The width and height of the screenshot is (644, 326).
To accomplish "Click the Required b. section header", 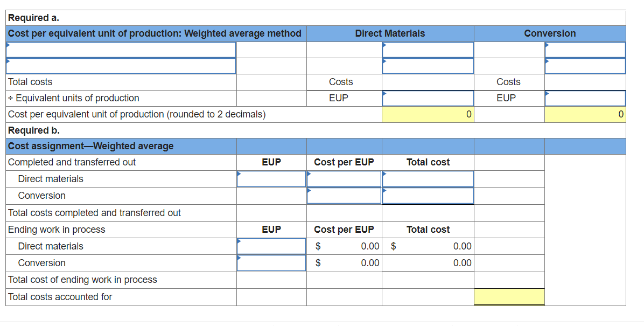I will click(x=24, y=130).
